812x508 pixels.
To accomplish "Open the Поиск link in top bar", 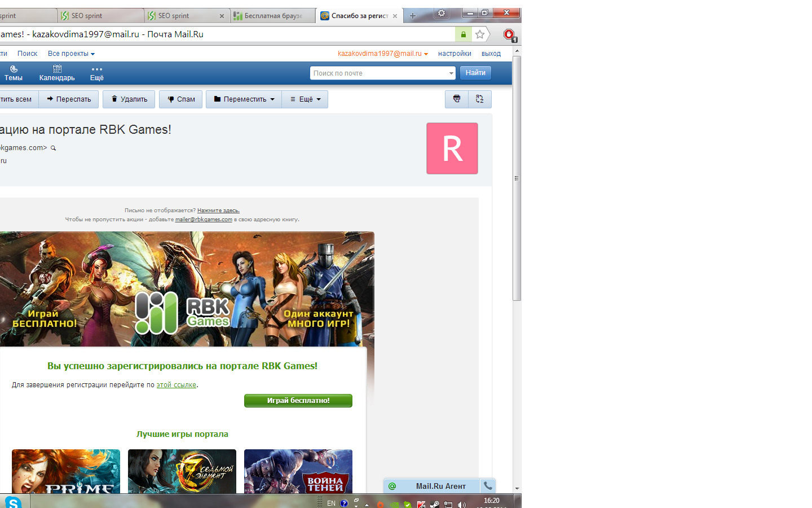I will 27,54.
